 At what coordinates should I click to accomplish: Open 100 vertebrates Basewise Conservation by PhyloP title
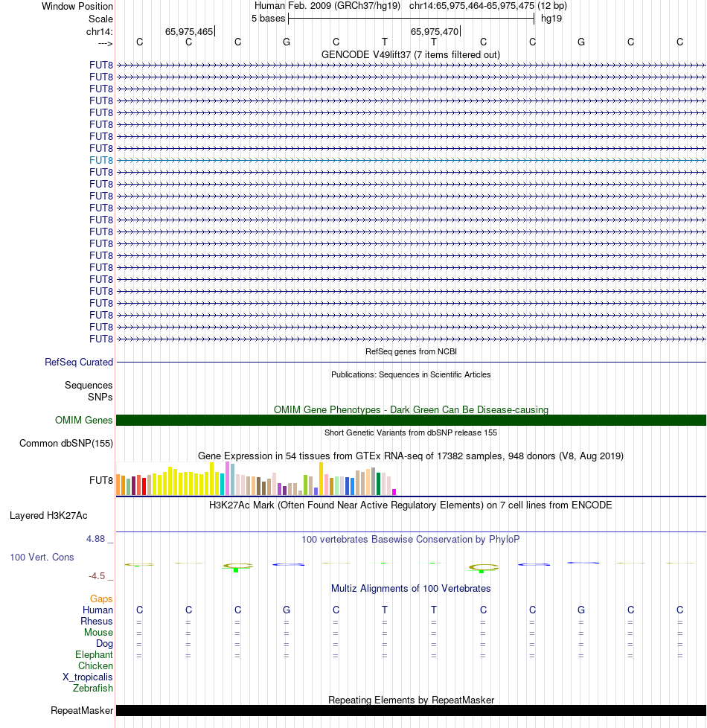click(x=411, y=540)
